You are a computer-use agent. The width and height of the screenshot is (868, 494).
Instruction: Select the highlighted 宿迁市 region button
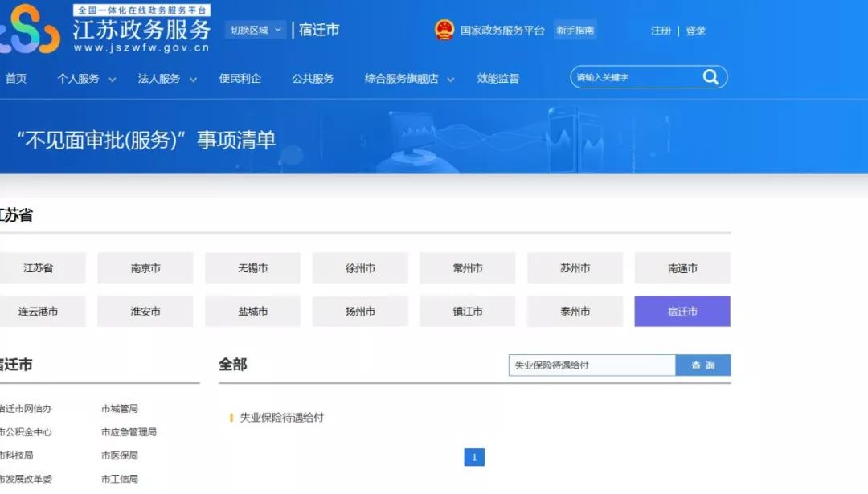click(682, 311)
